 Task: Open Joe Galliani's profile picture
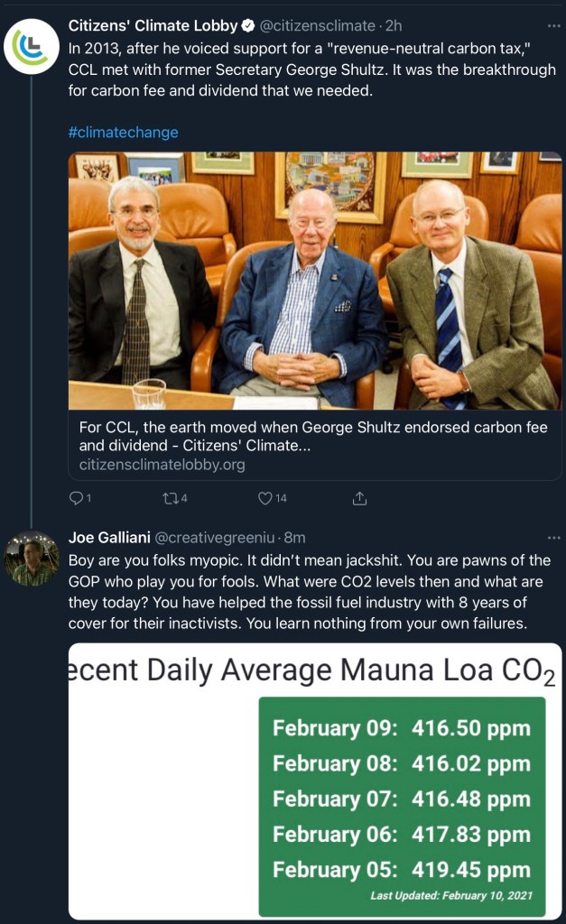click(31, 558)
